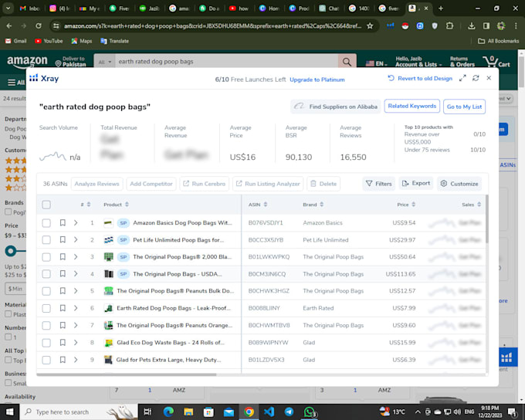Click Go to My List button
This screenshot has height=420, width=525.
point(464,107)
